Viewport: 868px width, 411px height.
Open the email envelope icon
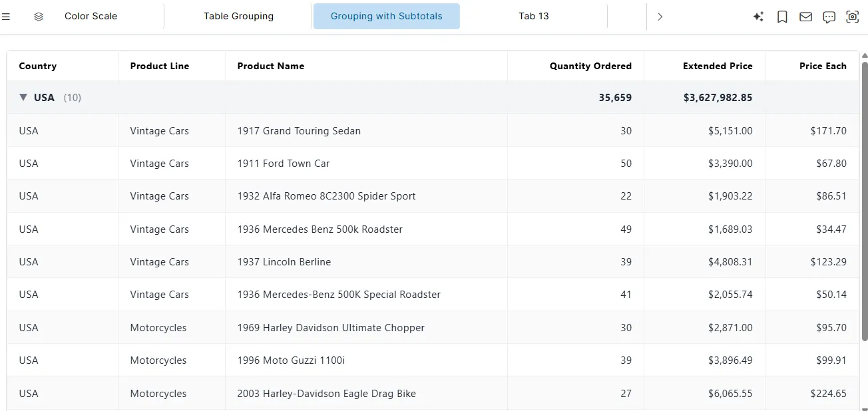pos(805,17)
